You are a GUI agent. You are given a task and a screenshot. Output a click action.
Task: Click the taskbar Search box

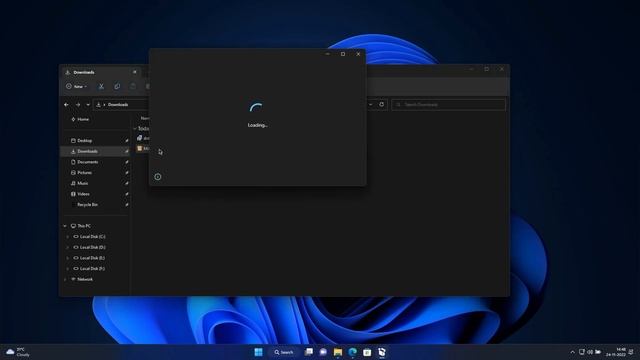click(284, 352)
